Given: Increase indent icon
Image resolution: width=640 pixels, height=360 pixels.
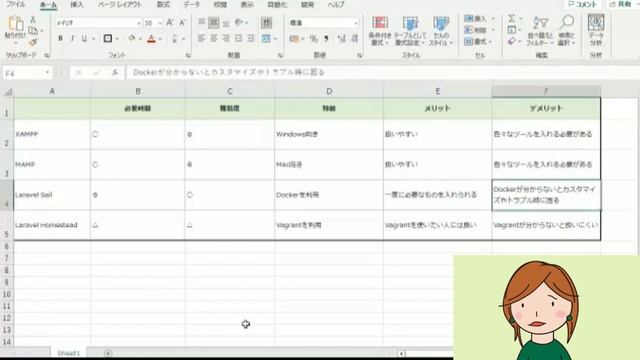Looking at the screenshot, I should pyautogui.click(x=251, y=39).
